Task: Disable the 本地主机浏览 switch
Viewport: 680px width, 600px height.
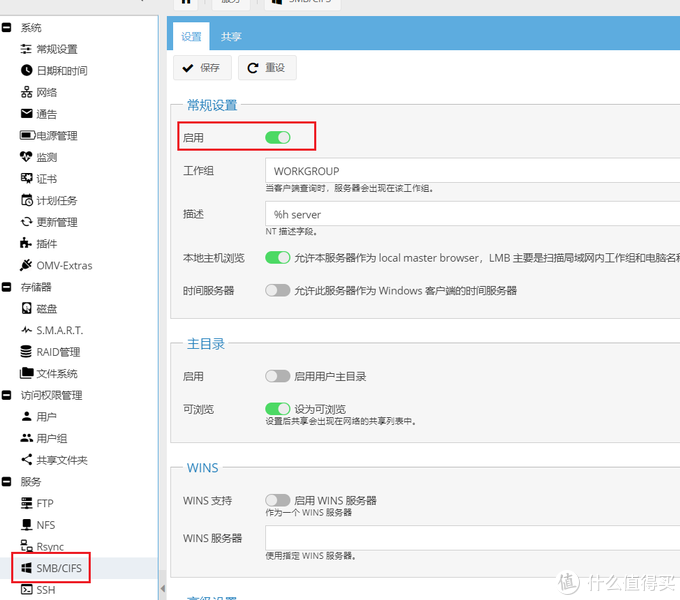Action: click(x=278, y=258)
